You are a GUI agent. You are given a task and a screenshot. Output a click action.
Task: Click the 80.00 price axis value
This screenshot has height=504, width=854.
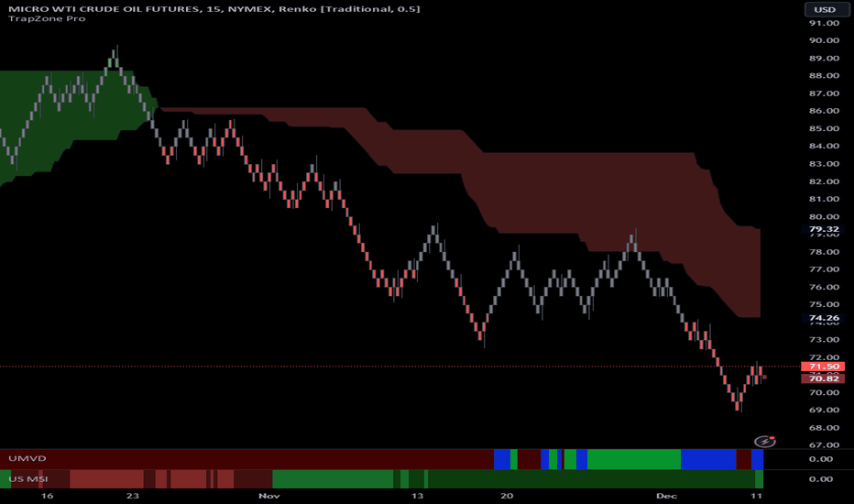[x=824, y=216]
